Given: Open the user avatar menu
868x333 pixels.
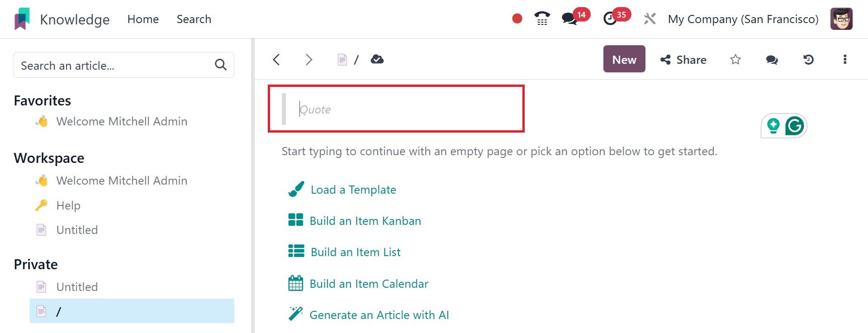Looking at the screenshot, I should (841, 19).
